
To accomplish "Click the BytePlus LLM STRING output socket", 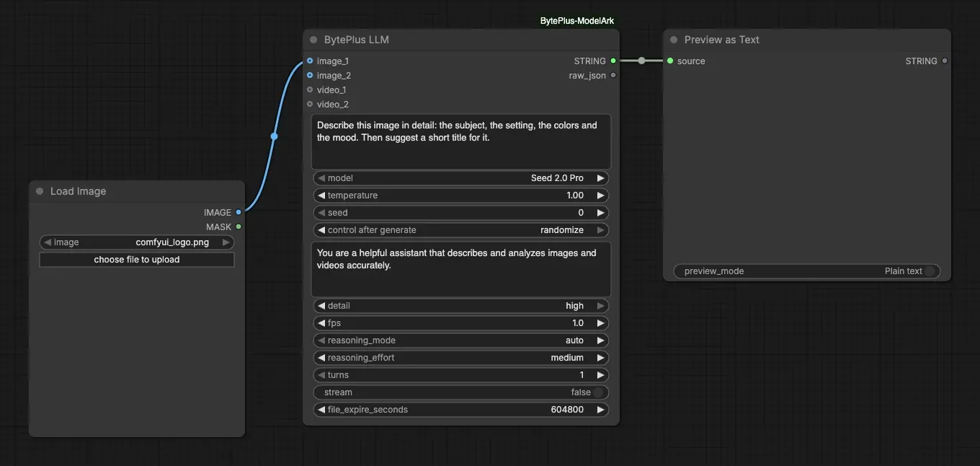I will [x=613, y=61].
